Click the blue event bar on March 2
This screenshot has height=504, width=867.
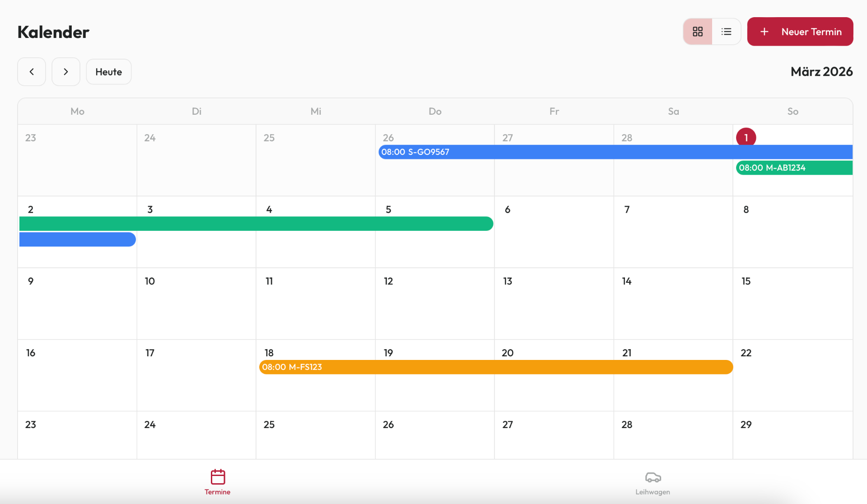pyautogui.click(x=78, y=239)
